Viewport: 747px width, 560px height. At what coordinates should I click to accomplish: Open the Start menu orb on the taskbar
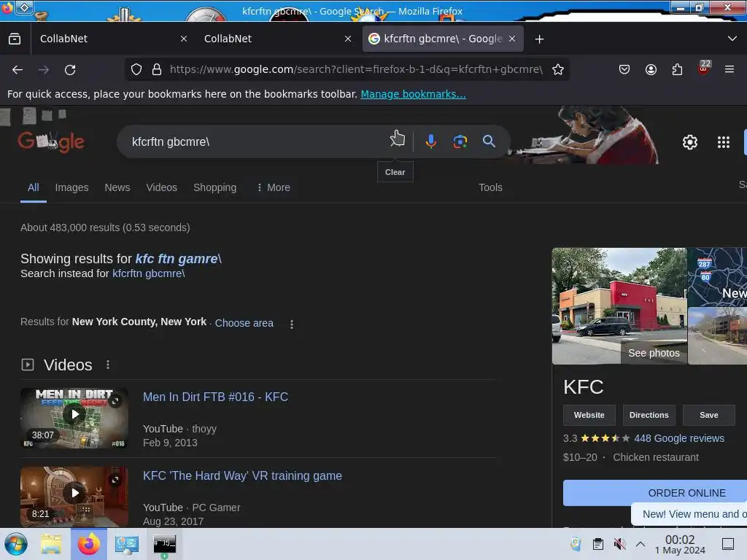pos(16,544)
